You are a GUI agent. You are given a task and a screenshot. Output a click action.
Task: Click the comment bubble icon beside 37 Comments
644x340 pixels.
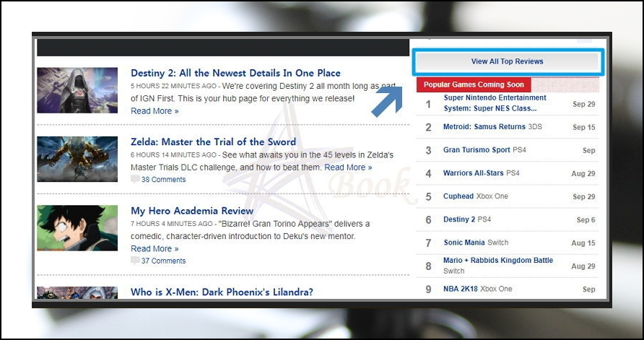click(135, 261)
